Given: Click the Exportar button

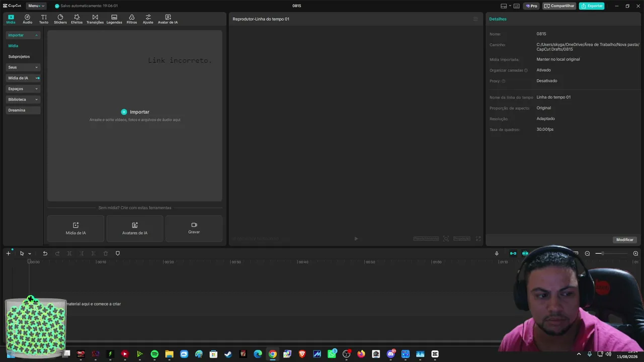Looking at the screenshot, I should (592, 6).
